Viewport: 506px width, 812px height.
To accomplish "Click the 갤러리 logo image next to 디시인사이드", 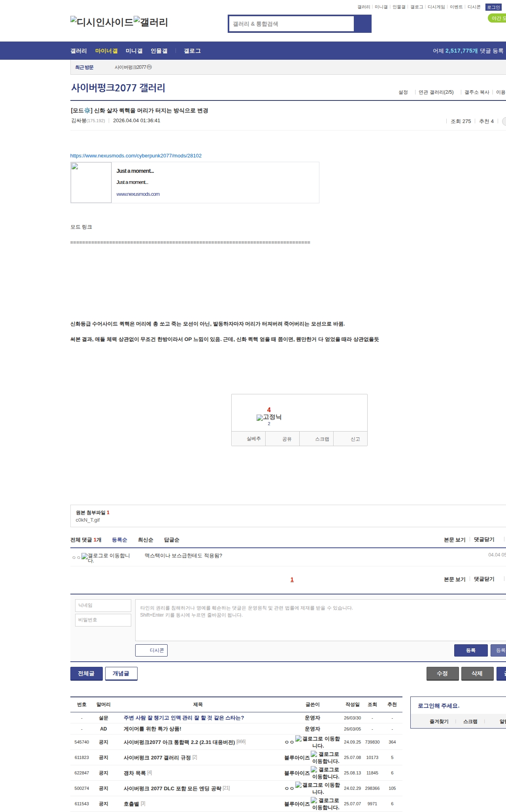I will pos(151,22).
